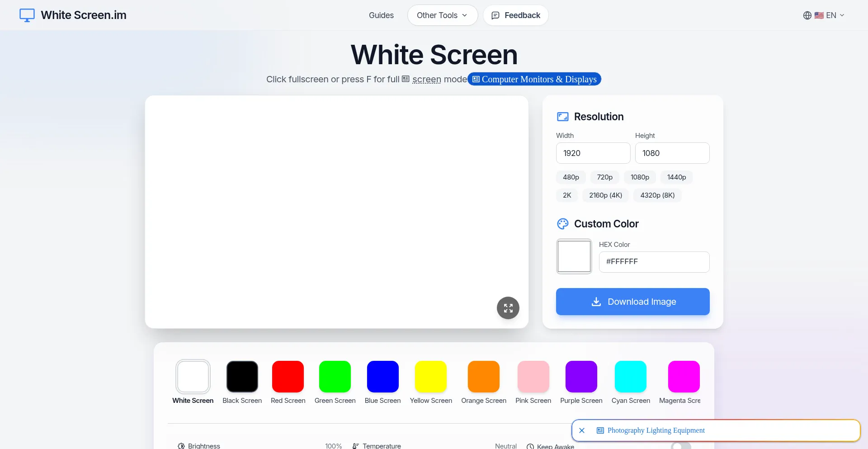The width and height of the screenshot is (868, 449).
Task: Click the Keep Awake clock icon
Action: click(530, 446)
